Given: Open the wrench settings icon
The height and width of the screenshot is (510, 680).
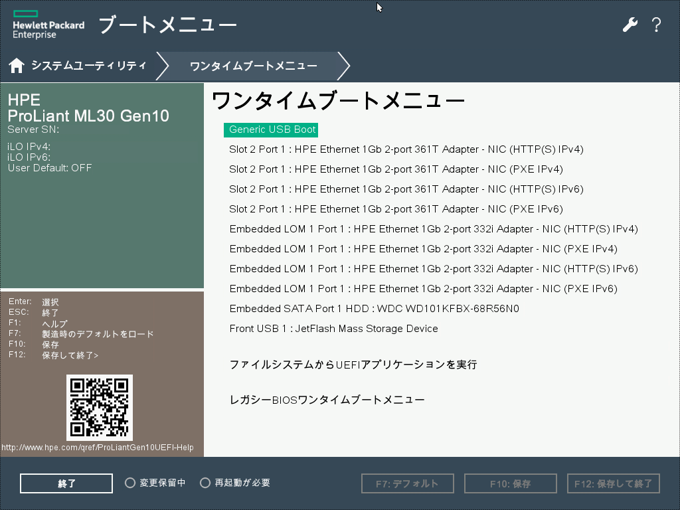Looking at the screenshot, I should coord(630,25).
